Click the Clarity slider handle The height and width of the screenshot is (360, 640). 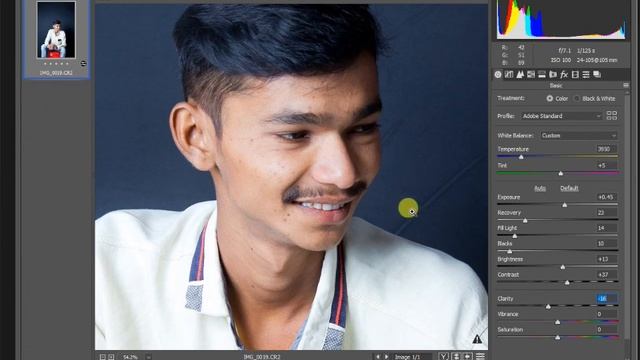tap(548, 306)
